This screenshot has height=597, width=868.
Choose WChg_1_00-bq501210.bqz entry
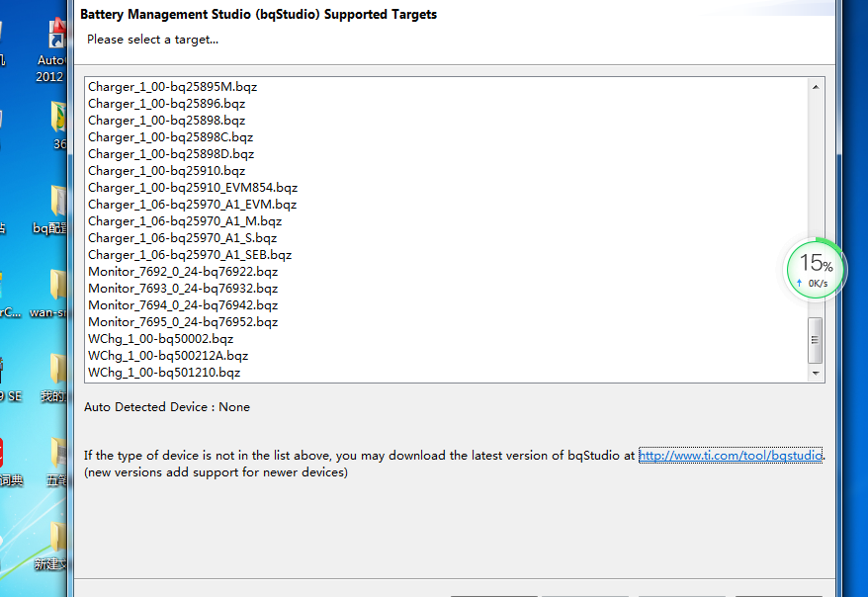pos(163,373)
